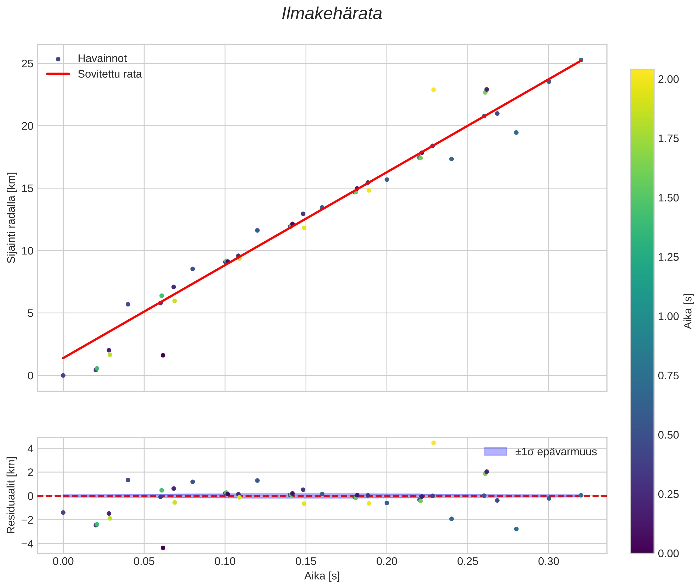Click the yellow residual point above 4 km
The height and width of the screenshot is (588, 700).
tap(434, 443)
